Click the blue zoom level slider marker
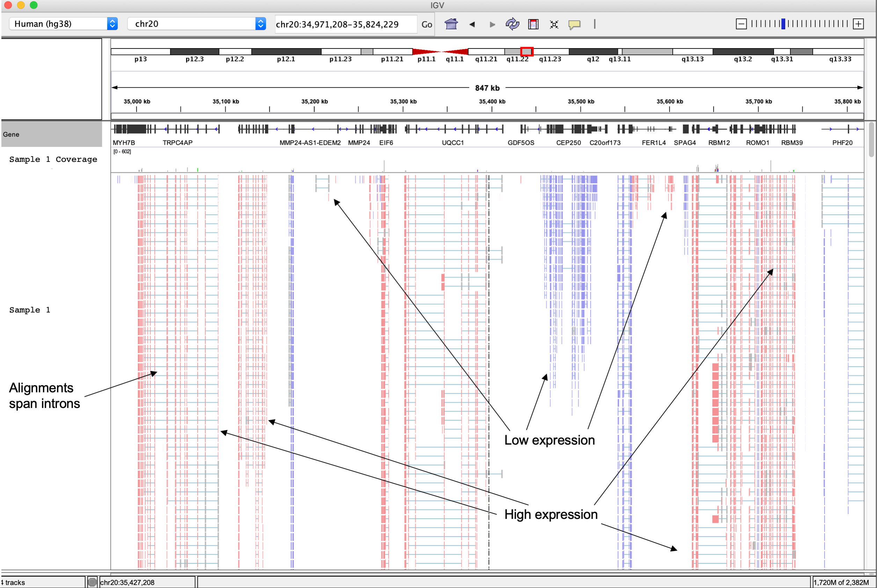This screenshot has width=877, height=588. (x=783, y=24)
